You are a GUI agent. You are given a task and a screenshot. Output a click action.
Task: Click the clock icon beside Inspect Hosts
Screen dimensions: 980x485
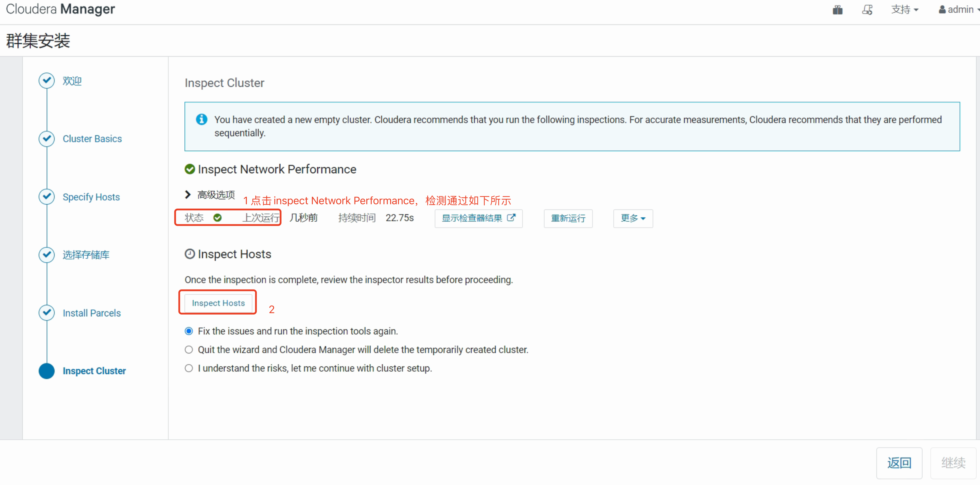click(x=189, y=254)
